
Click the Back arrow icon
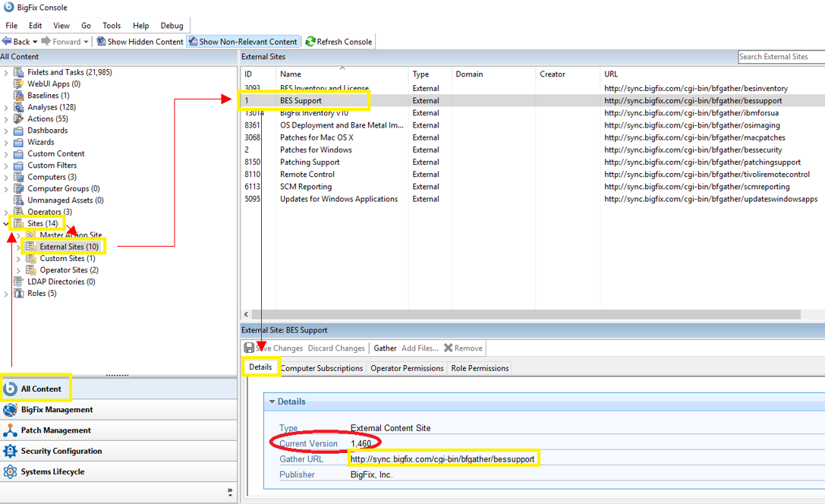click(7, 42)
